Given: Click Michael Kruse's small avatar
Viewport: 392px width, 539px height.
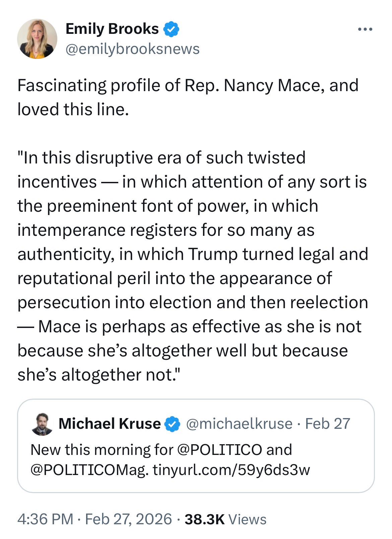Looking at the screenshot, I should (42, 424).
